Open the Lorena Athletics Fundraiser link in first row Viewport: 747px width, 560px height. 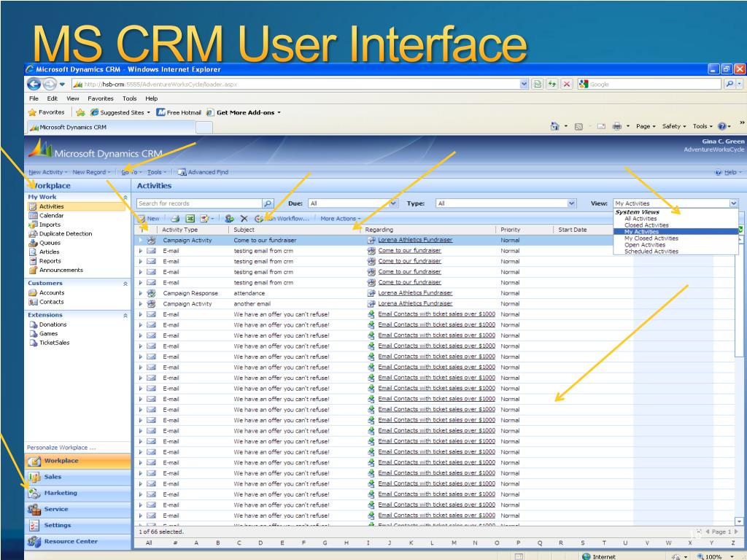(x=415, y=240)
